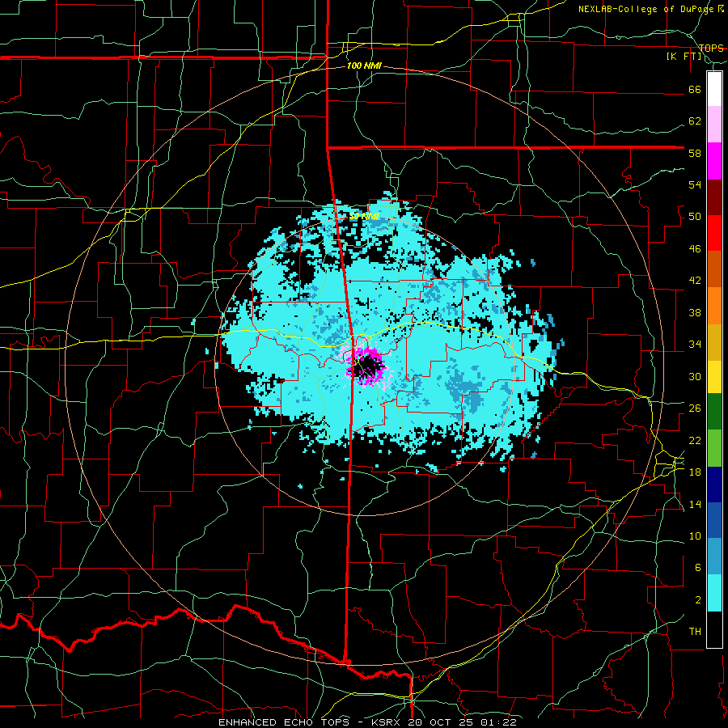
Task: Click the '62' legend value
Action: tap(695, 121)
